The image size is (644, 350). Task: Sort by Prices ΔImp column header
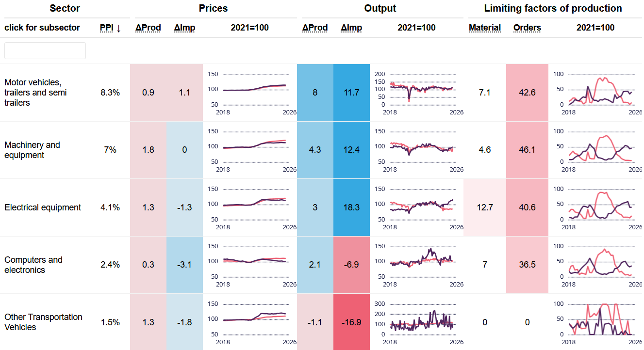pos(184,28)
